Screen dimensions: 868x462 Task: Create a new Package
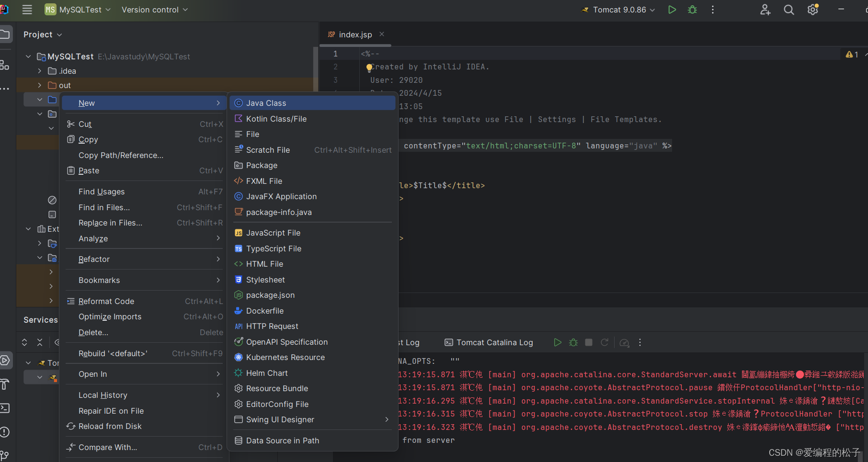(x=313, y=165)
